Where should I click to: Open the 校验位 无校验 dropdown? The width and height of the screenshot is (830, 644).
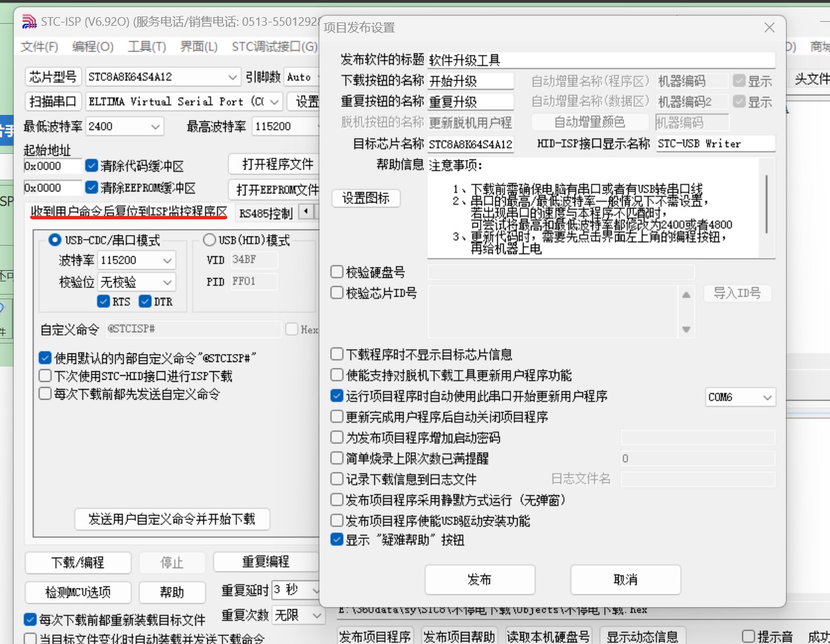pos(168,283)
